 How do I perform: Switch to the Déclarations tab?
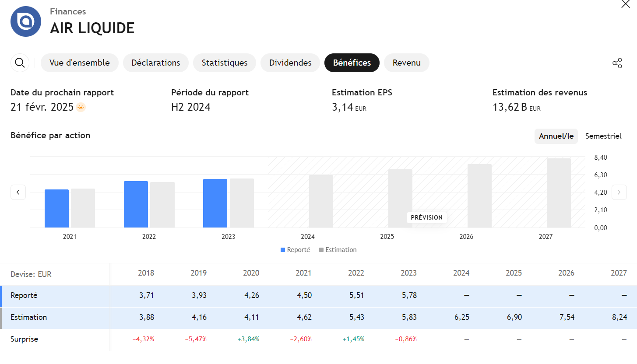tap(156, 63)
